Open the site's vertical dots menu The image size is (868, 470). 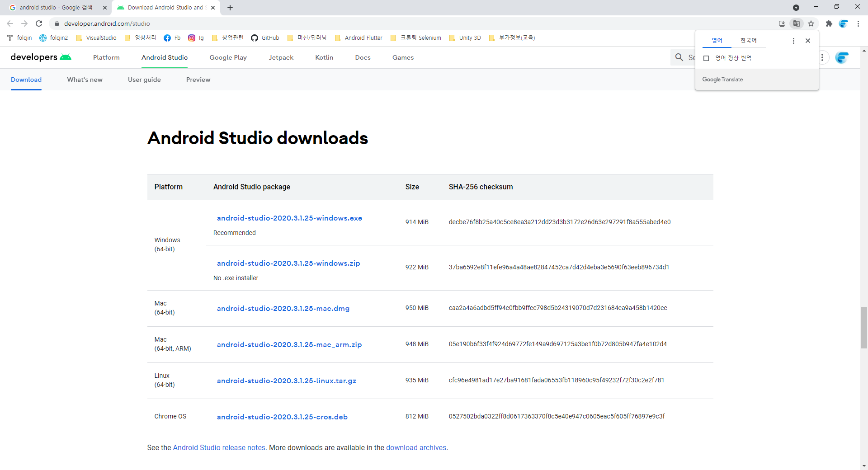pos(822,57)
